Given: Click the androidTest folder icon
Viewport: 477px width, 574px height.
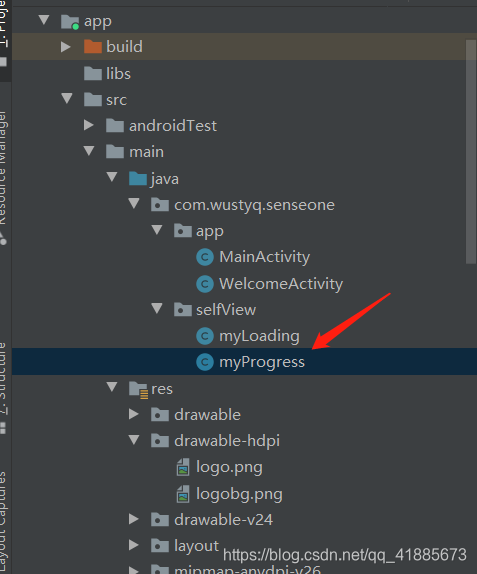Looking at the screenshot, I should (x=115, y=126).
